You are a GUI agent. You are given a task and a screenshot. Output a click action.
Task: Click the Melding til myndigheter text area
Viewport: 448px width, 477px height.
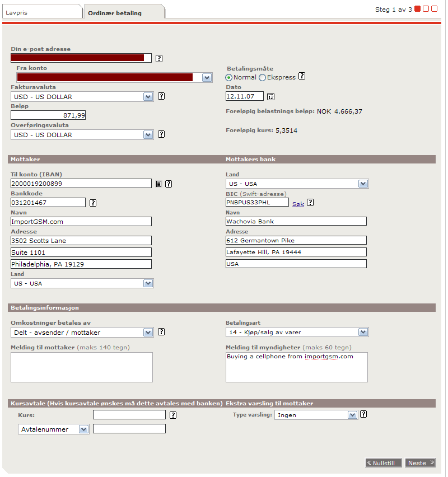(x=297, y=367)
